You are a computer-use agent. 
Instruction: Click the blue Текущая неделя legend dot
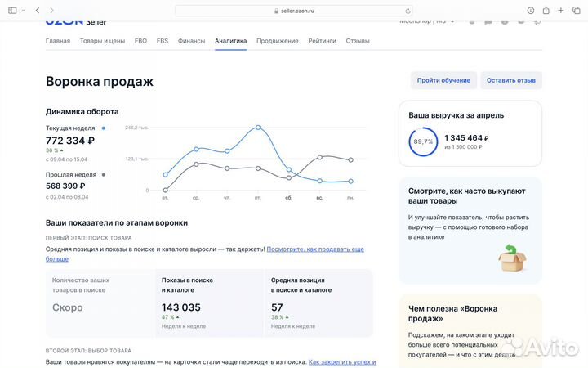(x=104, y=128)
